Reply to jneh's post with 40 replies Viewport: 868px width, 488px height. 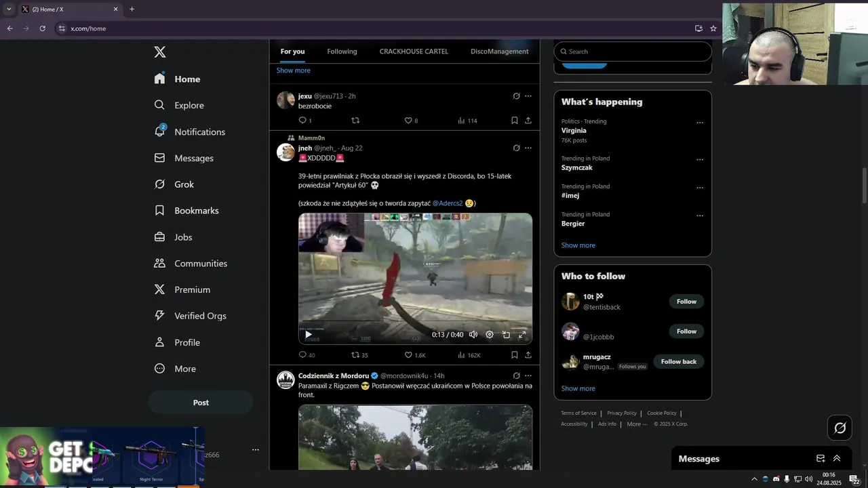pyautogui.click(x=307, y=355)
